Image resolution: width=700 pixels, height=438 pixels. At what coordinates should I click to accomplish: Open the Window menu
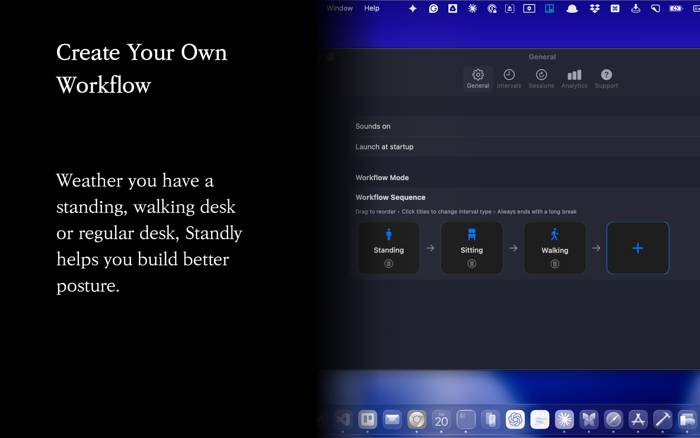(340, 8)
